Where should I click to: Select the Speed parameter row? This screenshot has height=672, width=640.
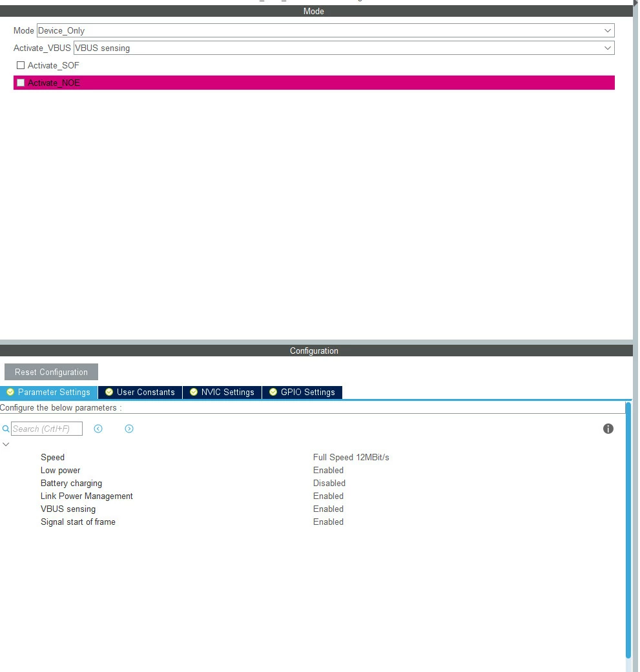[x=312, y=457]
